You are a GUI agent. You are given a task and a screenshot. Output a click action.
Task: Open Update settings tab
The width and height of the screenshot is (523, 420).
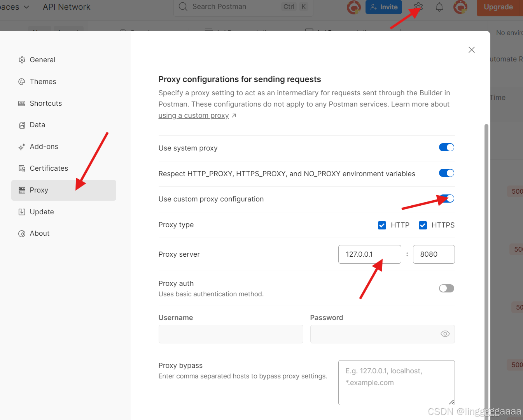coord(64,212)
